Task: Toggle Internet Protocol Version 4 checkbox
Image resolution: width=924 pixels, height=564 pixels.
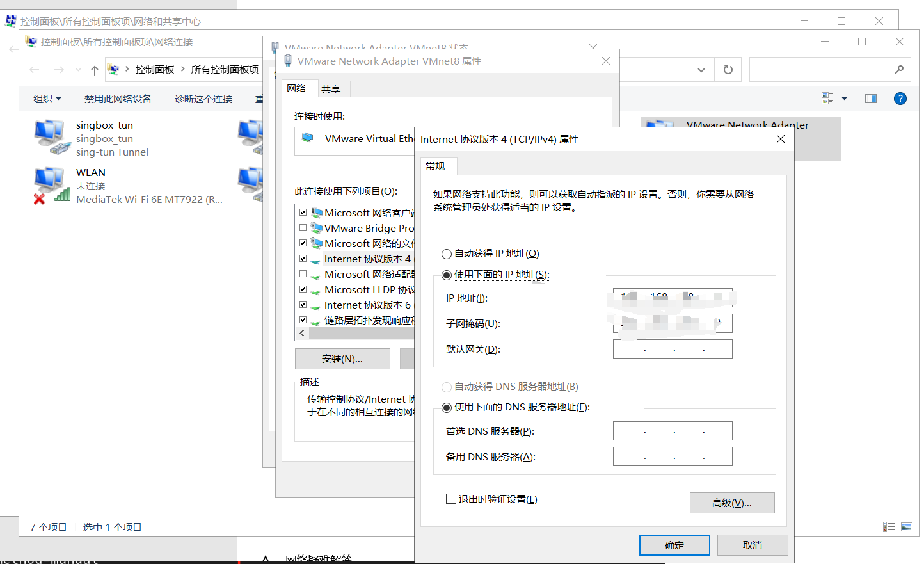Action: click(303, 258)
